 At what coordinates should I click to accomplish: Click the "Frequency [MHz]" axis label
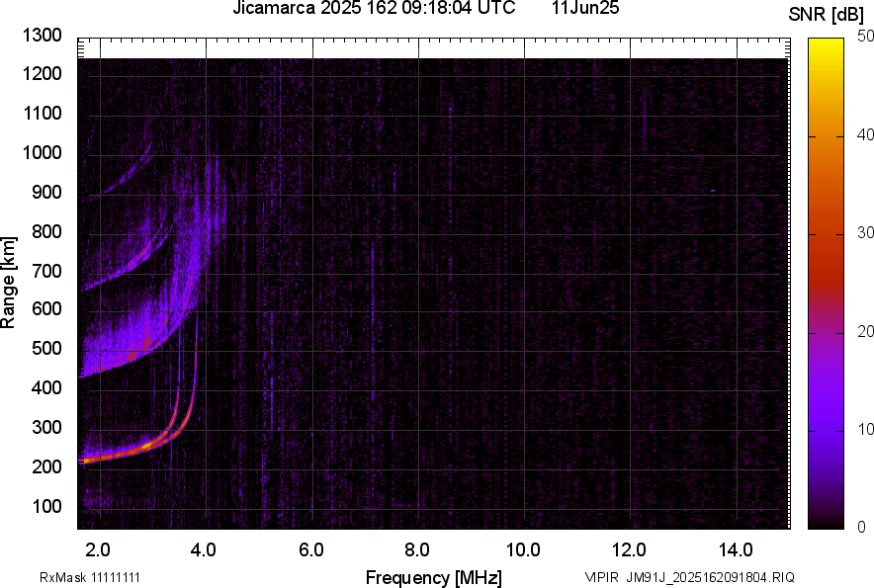[434, 577]
